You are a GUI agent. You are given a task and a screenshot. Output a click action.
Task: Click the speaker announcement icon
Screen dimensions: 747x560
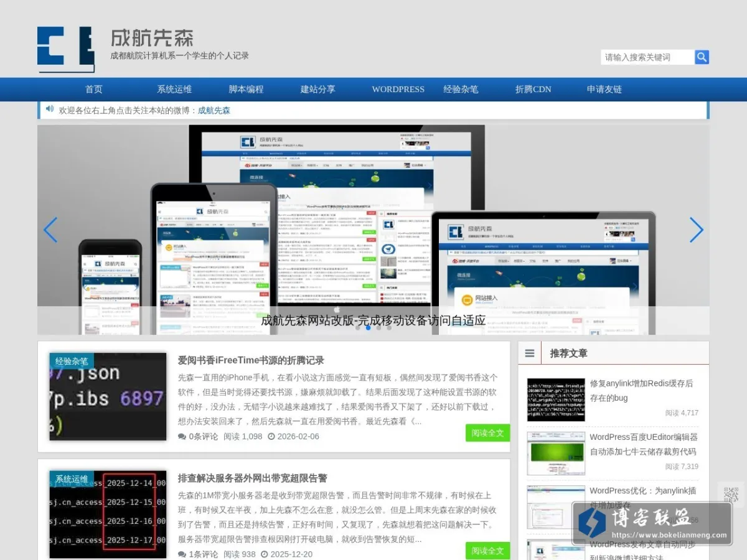coord(50,109)
